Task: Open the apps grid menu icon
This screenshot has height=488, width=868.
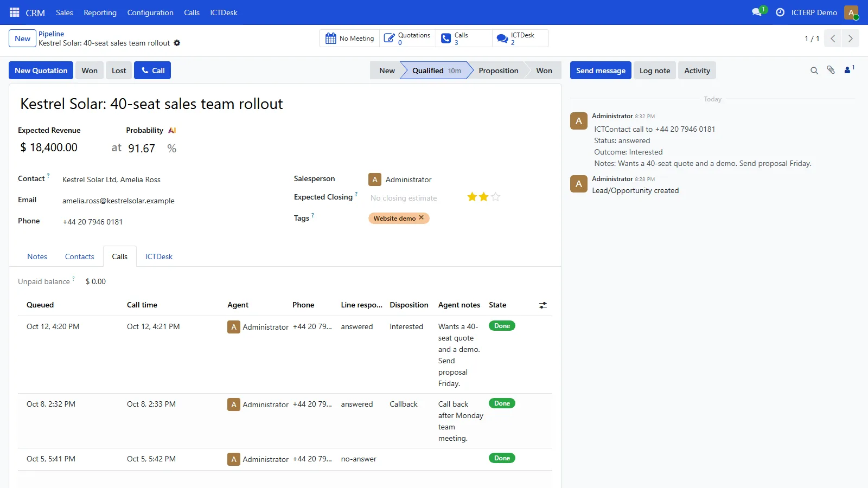Action: [15, 12]
